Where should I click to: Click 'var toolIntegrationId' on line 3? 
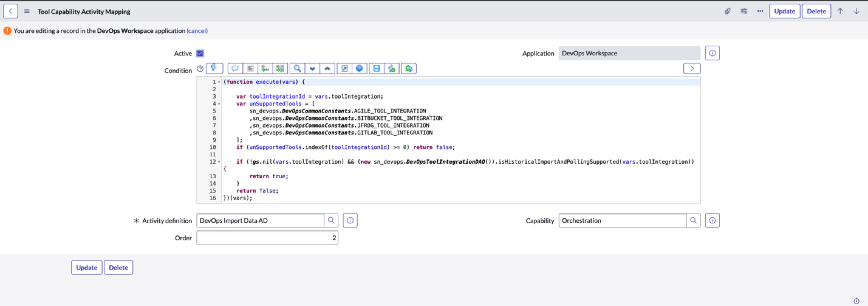tap(271, 96)
